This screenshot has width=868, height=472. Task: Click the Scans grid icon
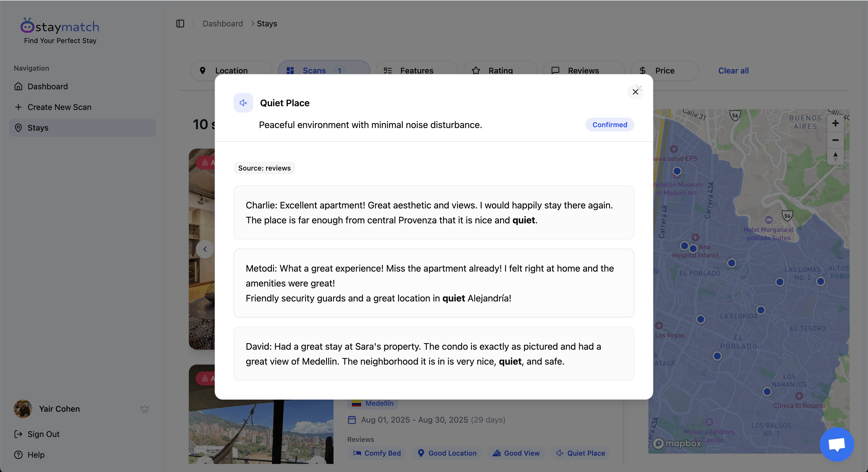coord(290,70)
